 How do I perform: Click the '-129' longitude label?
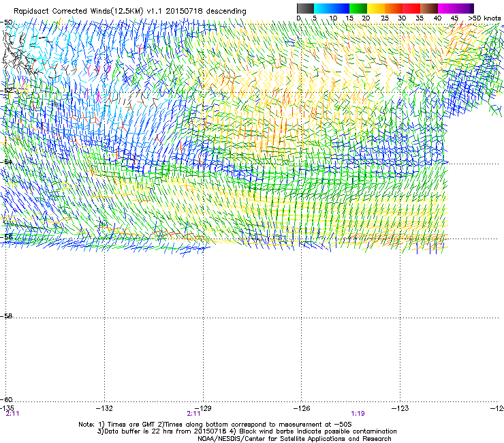click(x=203, y=408)
